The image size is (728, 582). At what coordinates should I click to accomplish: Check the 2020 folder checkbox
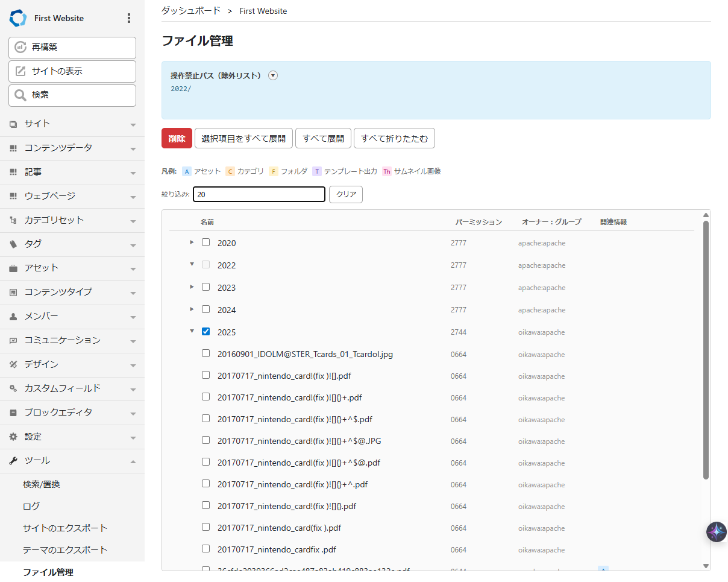206,242
